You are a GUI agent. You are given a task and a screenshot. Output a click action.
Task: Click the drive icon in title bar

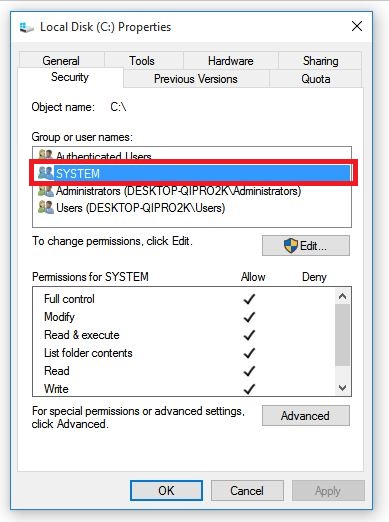[x=26, y=27]
